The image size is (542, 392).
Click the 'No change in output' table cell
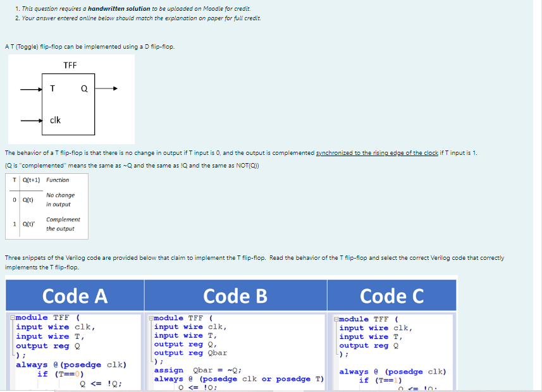[x=61, y=200]
